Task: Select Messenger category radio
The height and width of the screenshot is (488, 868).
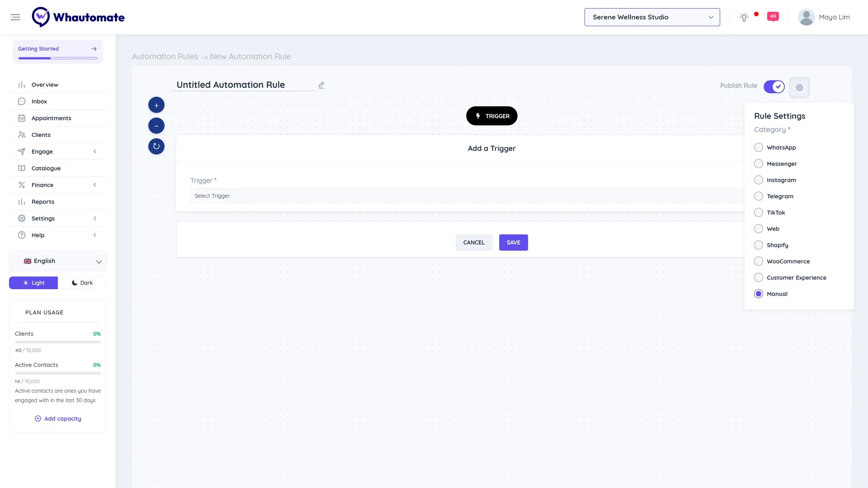Action: pyautogui.click(x=759, y=164)
